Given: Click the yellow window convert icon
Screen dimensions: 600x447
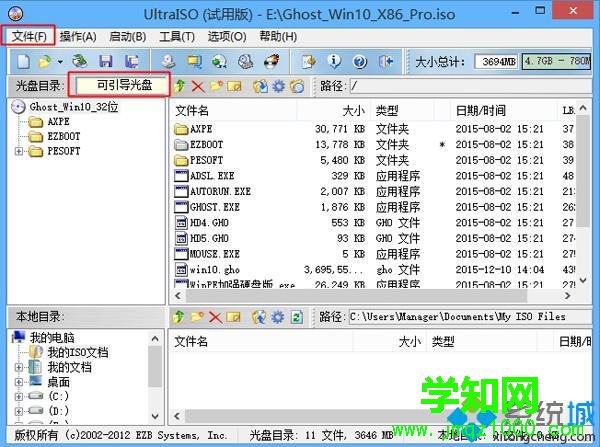Looking at the screenshot, I should tap(194, 61).
